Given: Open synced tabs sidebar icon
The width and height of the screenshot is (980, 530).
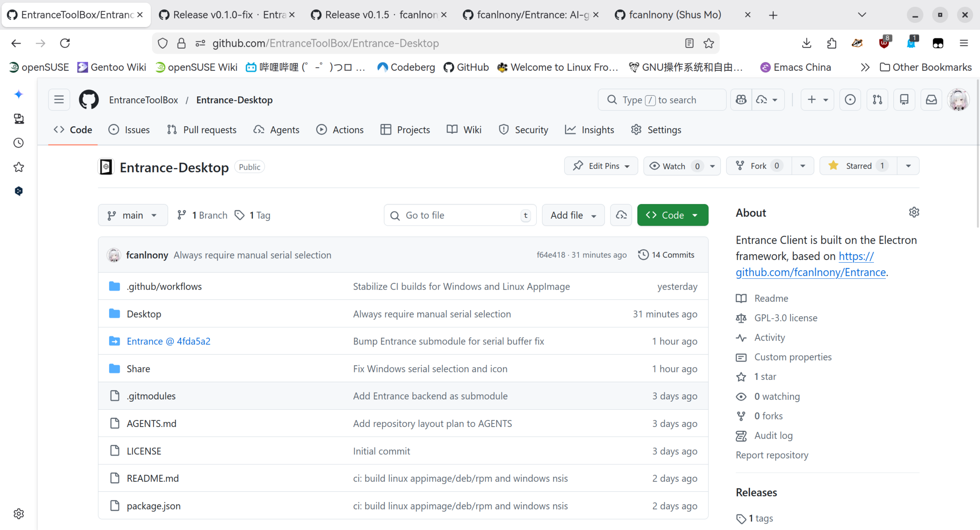Looking at the screenshot, I should tap(19, 119).
